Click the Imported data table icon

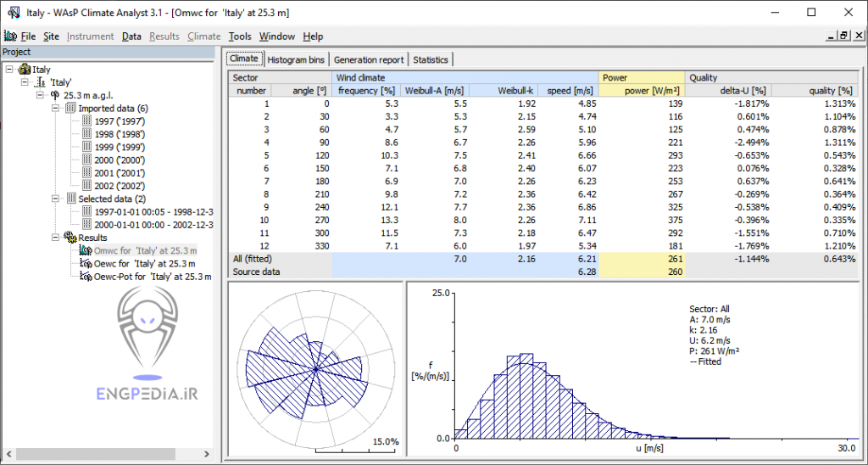pos(70,109)
